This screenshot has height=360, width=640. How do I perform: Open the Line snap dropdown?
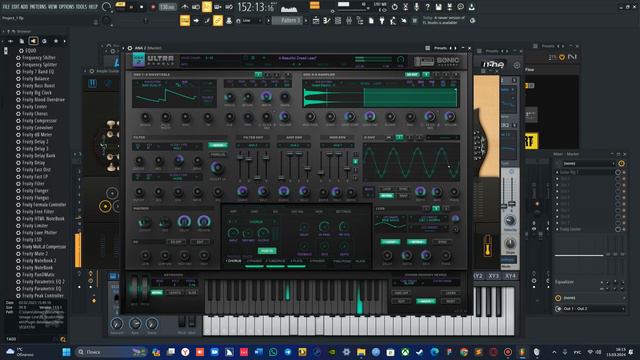click(251, 20)
